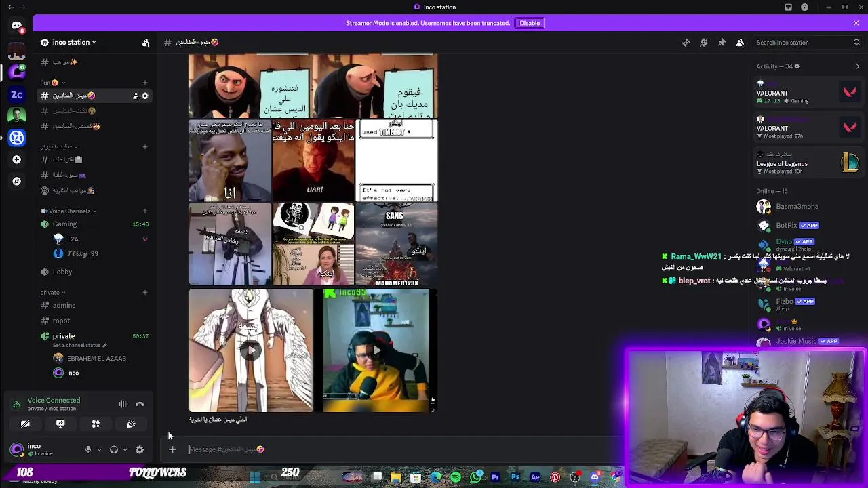The height and width of the screenshot is (488, 868).
Task: Disable Streamer Mode button
Action: [530, 23]
